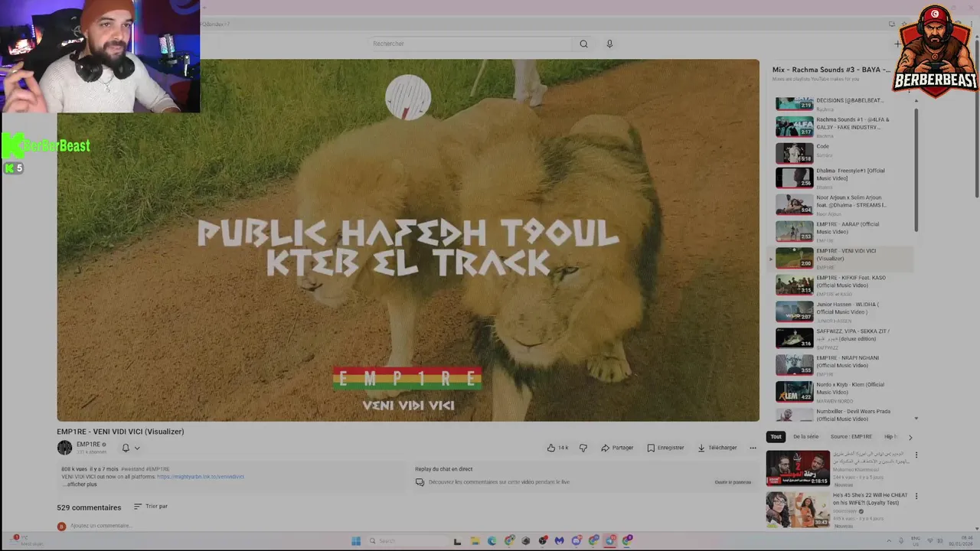Open the Windows Start menu

coord(356,541)
